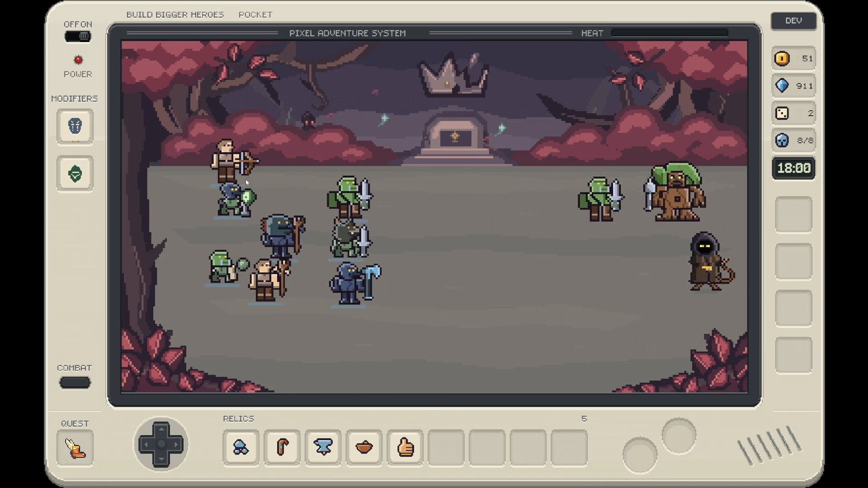Click the treant enemy with green foliage
The height and width of the screenshot is (488, 868).
tap(675, 192)
